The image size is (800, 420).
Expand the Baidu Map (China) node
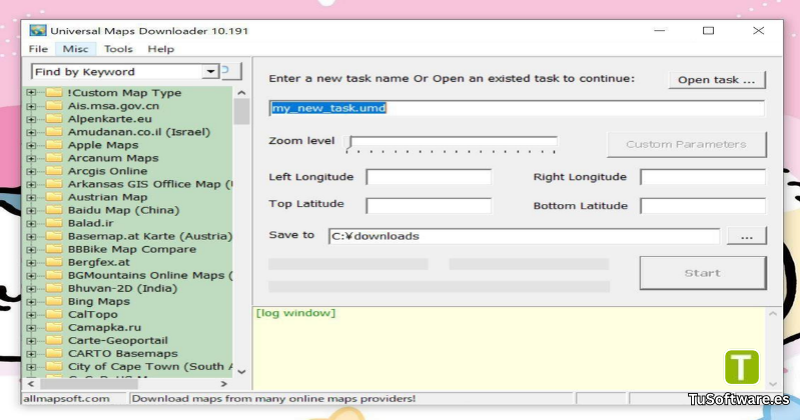point(31,210)
